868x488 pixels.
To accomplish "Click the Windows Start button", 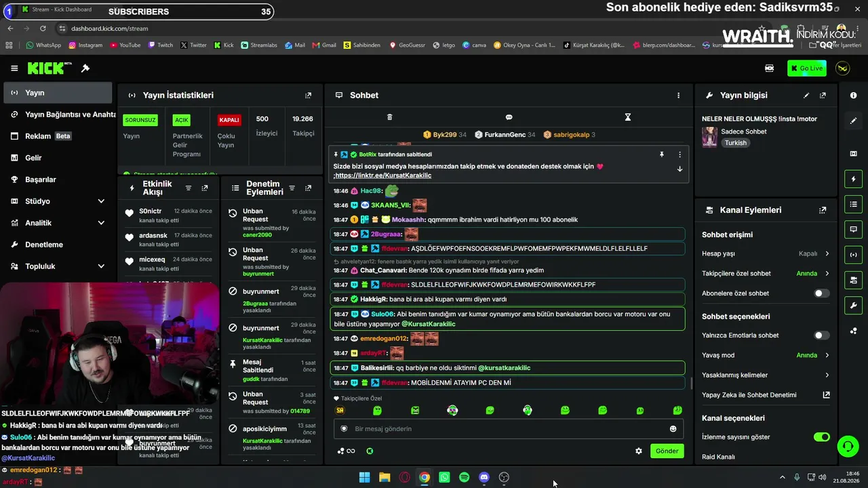I will (x=364, y=477).
